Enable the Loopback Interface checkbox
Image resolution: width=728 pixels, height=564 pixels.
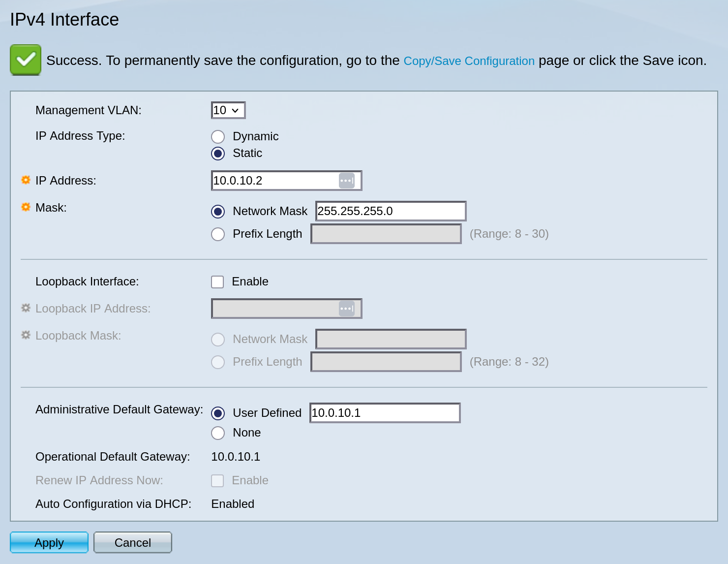[217, 282]
